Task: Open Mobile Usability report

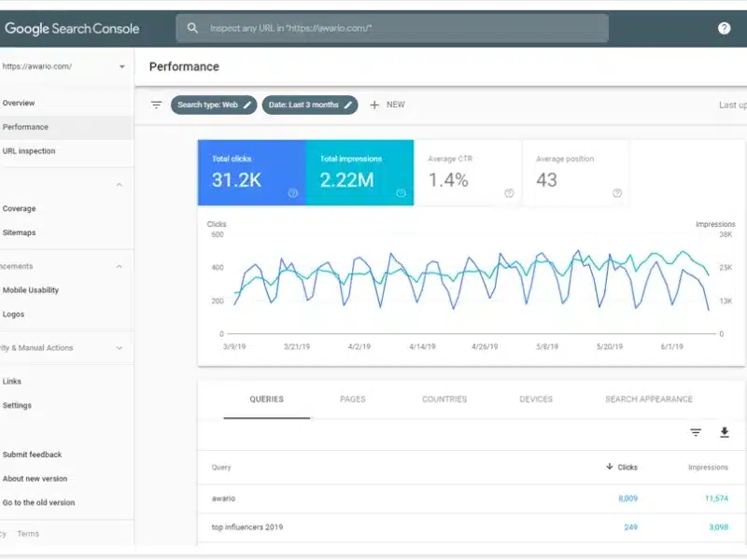Action: pos(31,290)
